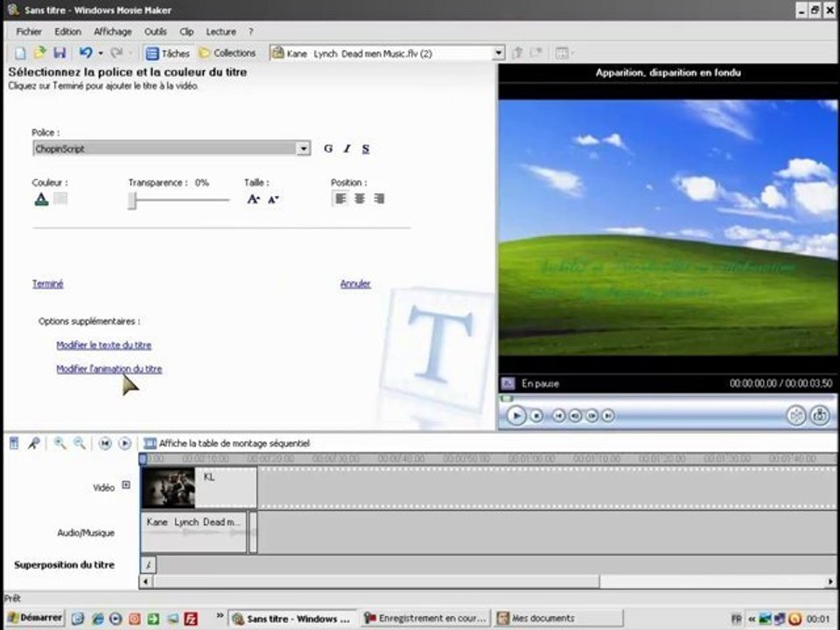Screen dimensions: 840x630
Task: Align the title text right
Action: pos(379,199)
